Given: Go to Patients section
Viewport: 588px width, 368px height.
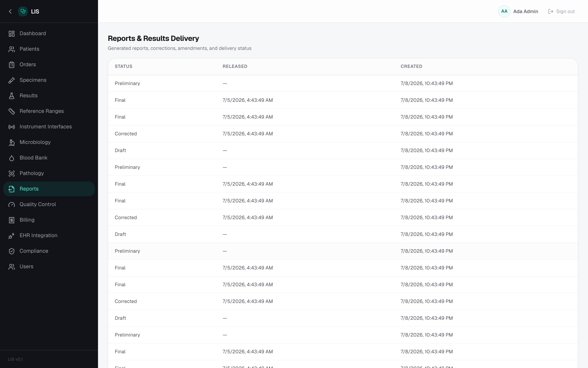Looking at the screenshot, I should pos(49,49).
